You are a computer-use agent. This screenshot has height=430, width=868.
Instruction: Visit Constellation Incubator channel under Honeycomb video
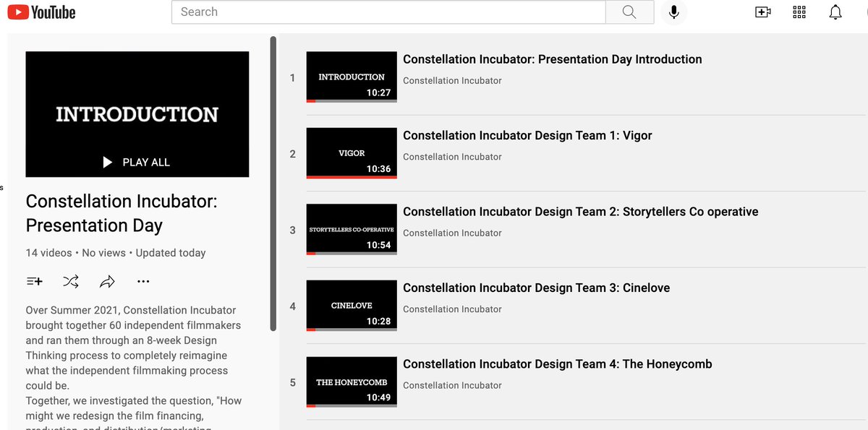[x=452, y=385]
